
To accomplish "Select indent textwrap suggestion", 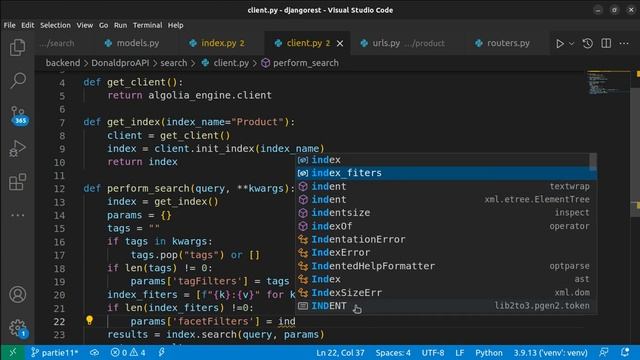I will (x=446, y=187).
